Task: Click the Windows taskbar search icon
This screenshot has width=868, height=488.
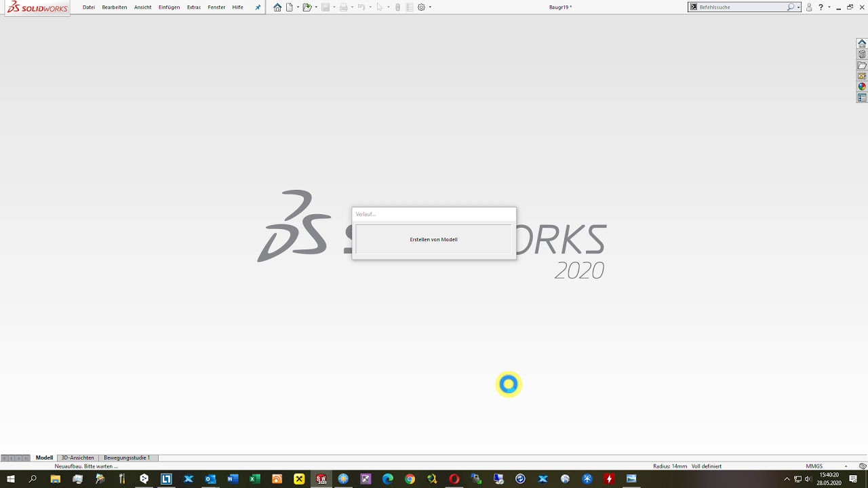Action: click(x=33, y=479)
